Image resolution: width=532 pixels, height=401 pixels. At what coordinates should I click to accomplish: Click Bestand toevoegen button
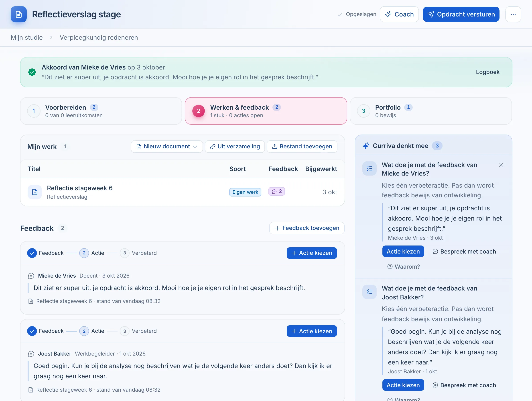coord(302,146)
